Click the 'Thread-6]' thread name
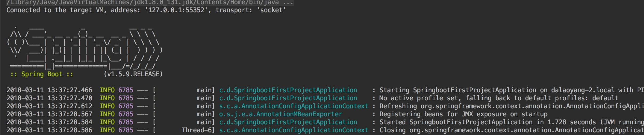The image size is (644, 135). coord(198,130)
